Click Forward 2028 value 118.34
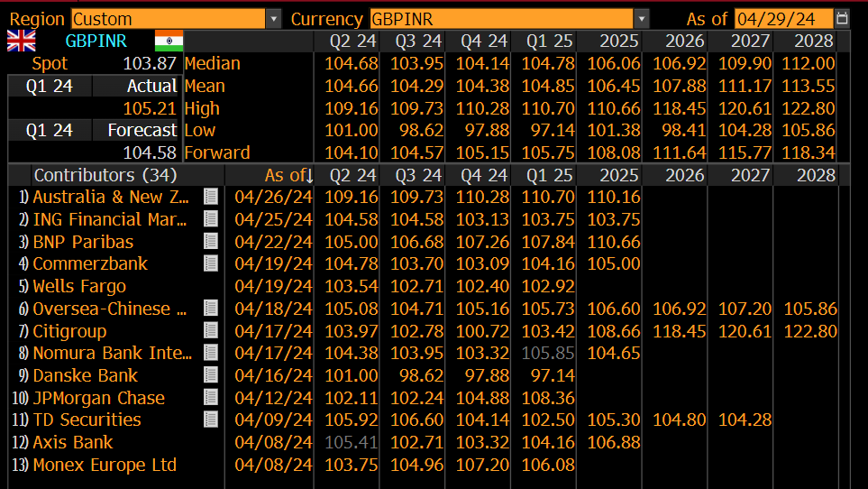The height and width of the screenshot is (489, 868). click(x=809, y=152)
